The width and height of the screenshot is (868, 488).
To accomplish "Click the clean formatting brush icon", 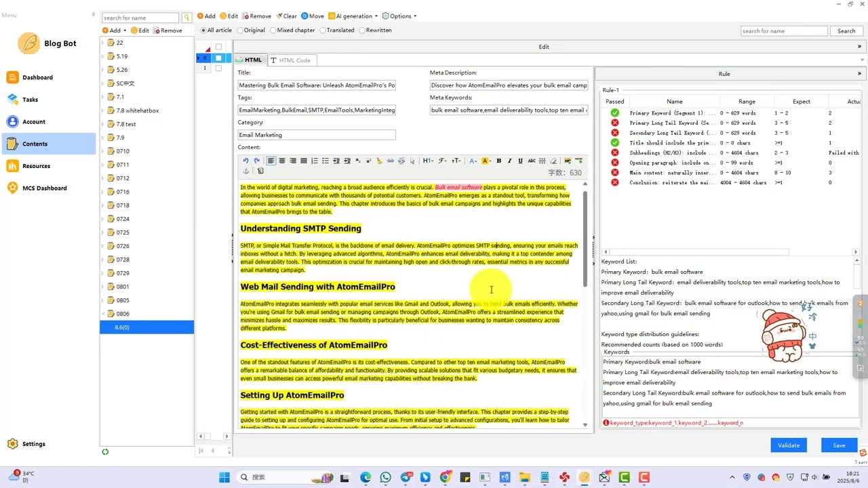I will pos(379,161).
